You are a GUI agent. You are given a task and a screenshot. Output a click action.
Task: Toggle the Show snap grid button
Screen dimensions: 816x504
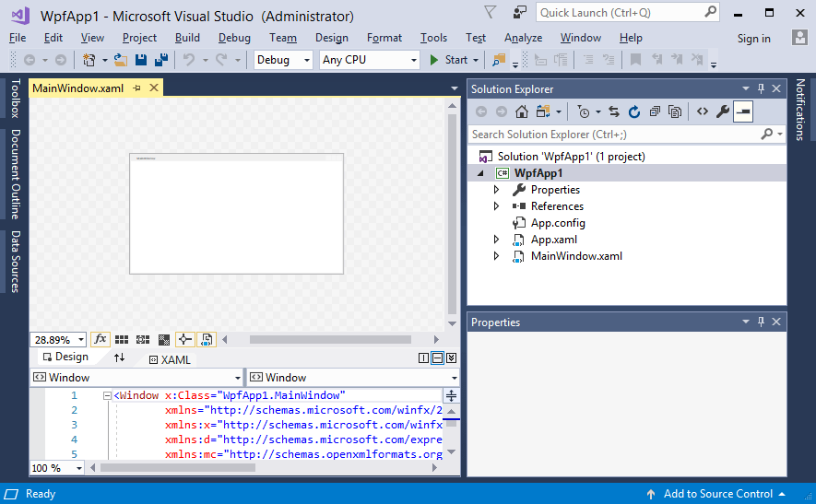123,340
